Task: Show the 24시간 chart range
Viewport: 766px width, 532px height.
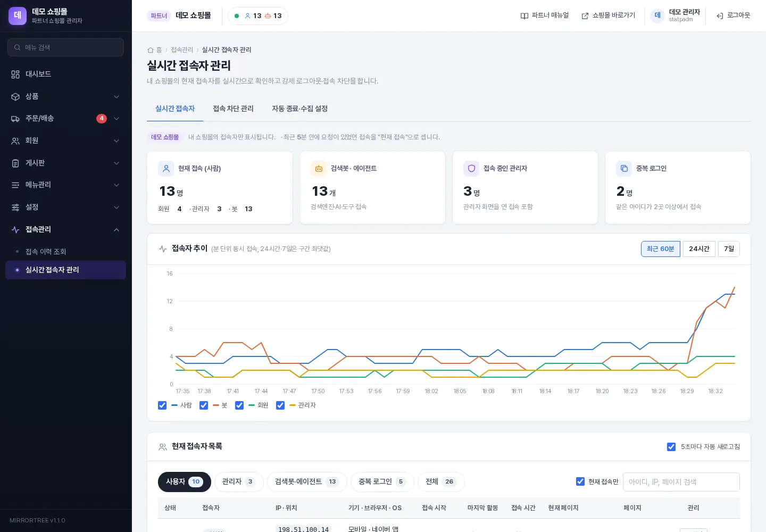Action: tap(699, 249)
